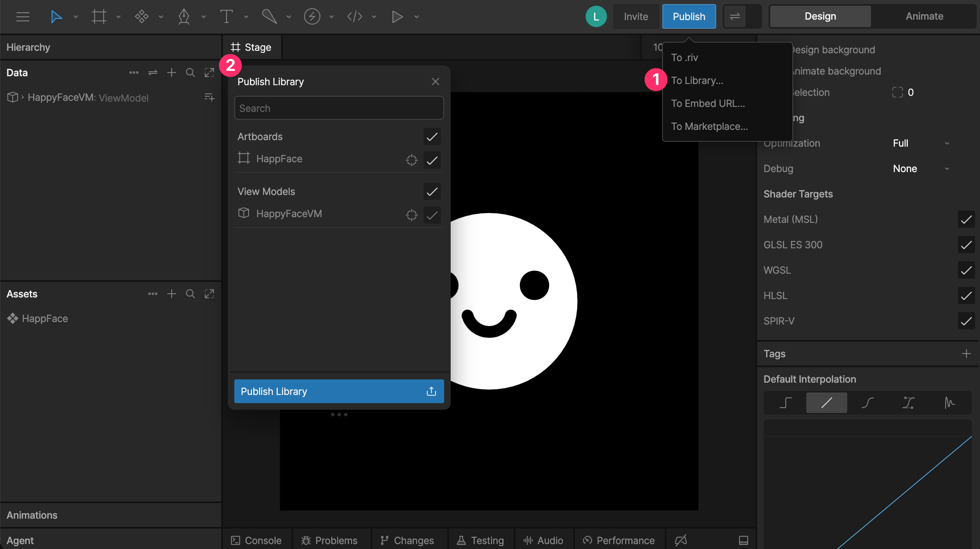Open the Problems tab

(329, 540)
